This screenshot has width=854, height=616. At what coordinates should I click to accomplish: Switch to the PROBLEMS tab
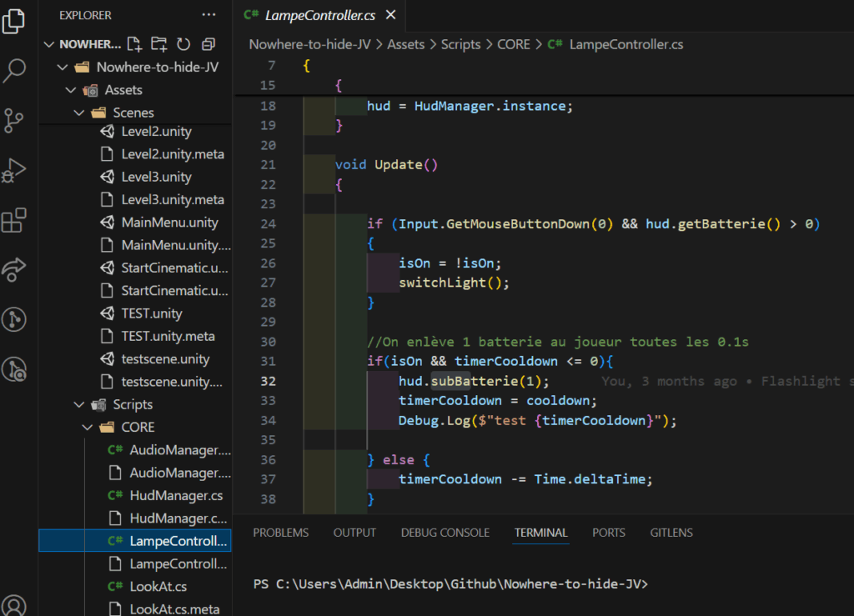(280, 533)
